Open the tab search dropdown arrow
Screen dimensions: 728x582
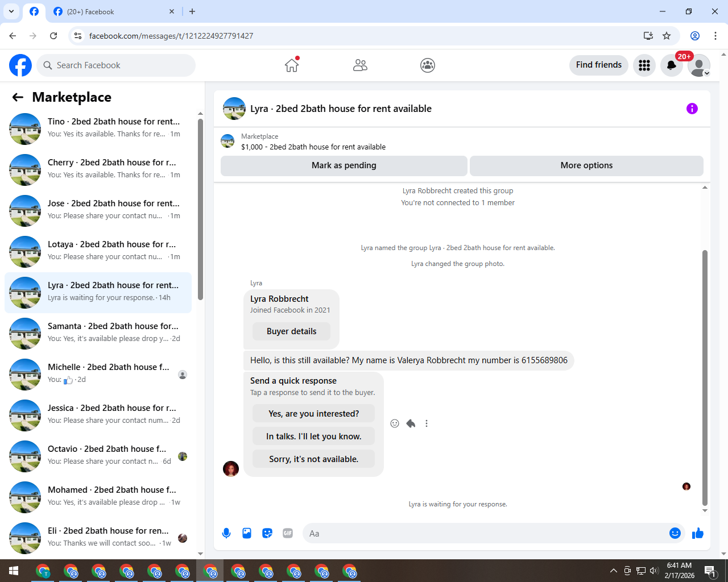pyautogui.click(x=11, y=11)
